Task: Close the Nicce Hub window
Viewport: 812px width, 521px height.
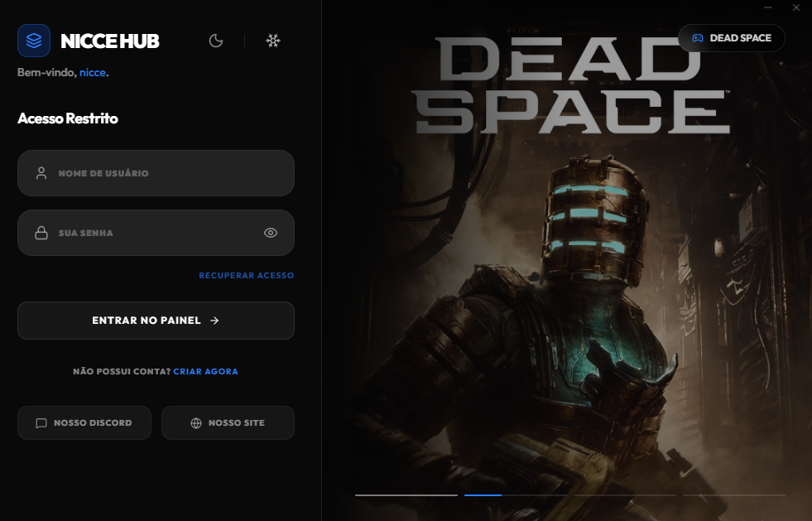Action: [x=796, y=7]
